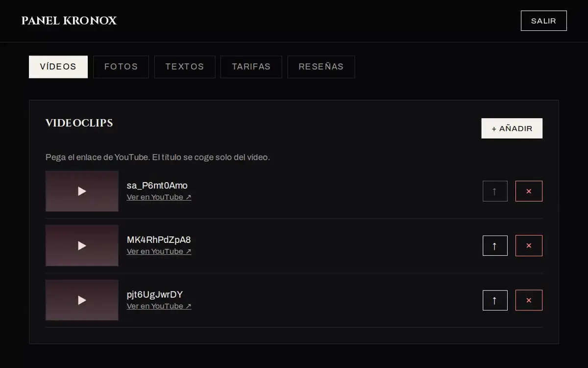This screenshot has height=368, width=588.
Task: Delete the pjt6UgJwrDY videoclip
Action: click(x=529, y=300)
